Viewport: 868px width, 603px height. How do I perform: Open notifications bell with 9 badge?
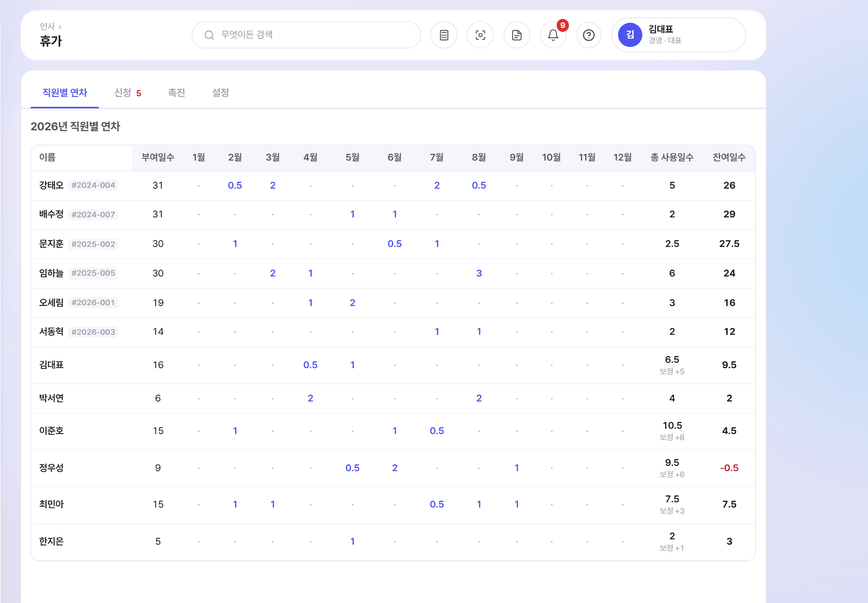click(553, 35)
